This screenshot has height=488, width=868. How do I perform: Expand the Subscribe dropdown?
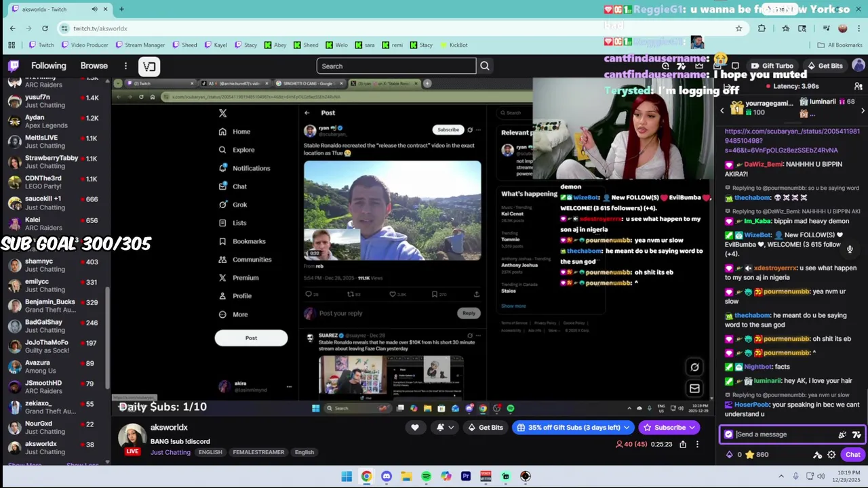click(x=692, y=428)
